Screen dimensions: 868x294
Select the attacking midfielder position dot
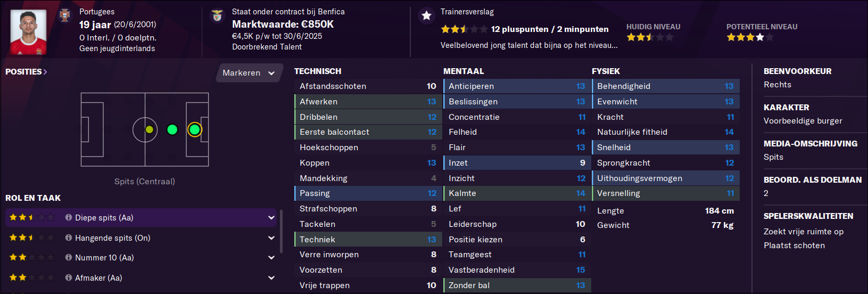(172, 129)
